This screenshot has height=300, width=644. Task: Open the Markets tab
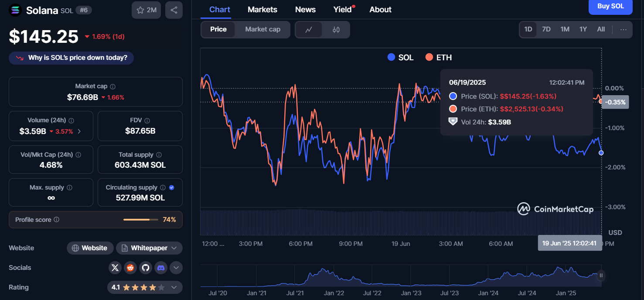point(262,9)
